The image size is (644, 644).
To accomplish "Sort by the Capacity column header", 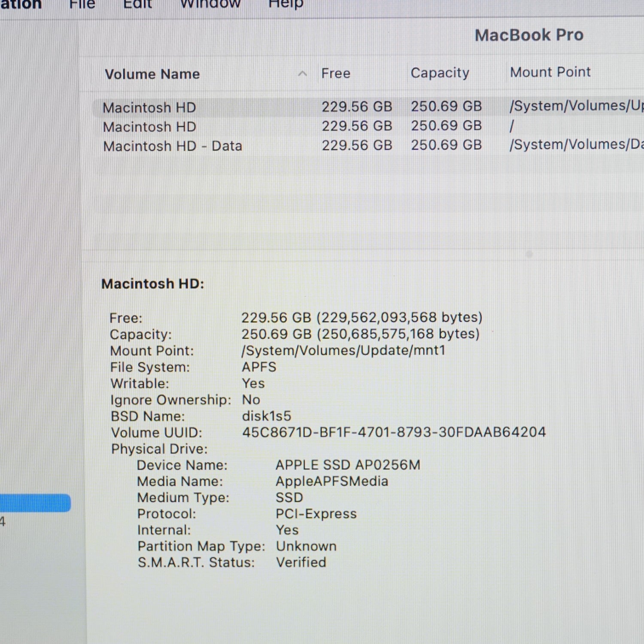I will coord(440,73).
